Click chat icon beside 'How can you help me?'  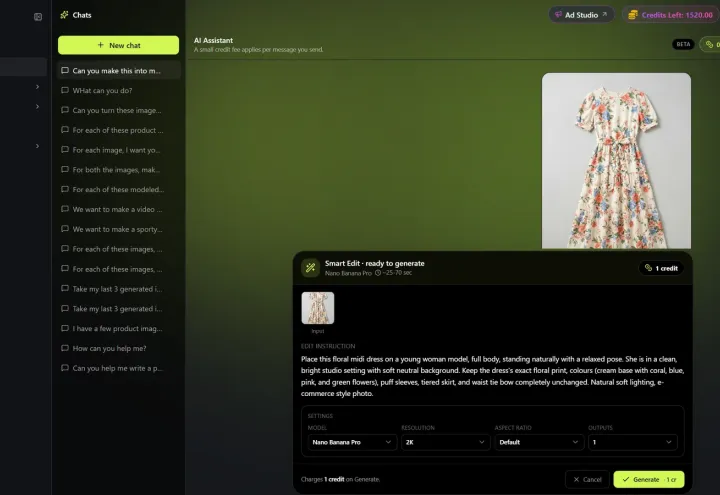(65, 348)
